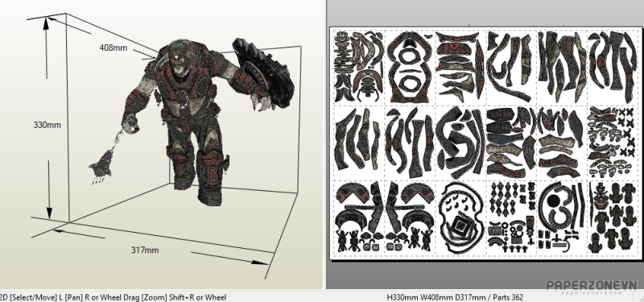The image size is (644, 302).
Task: Click the Select/Move hint in the status bar
Action: pyautogui.click(x=33, y=296)
